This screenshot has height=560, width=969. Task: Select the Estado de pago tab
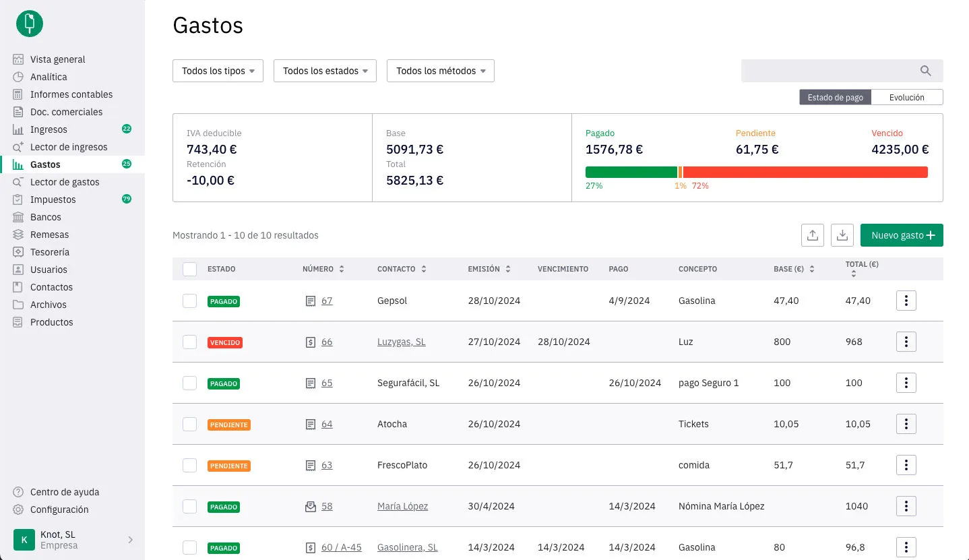[x=836, y=97]
